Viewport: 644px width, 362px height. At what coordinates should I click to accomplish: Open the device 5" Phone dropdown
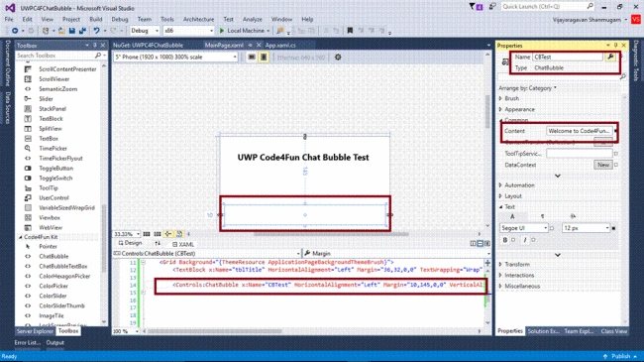click(x=175, y=58)
